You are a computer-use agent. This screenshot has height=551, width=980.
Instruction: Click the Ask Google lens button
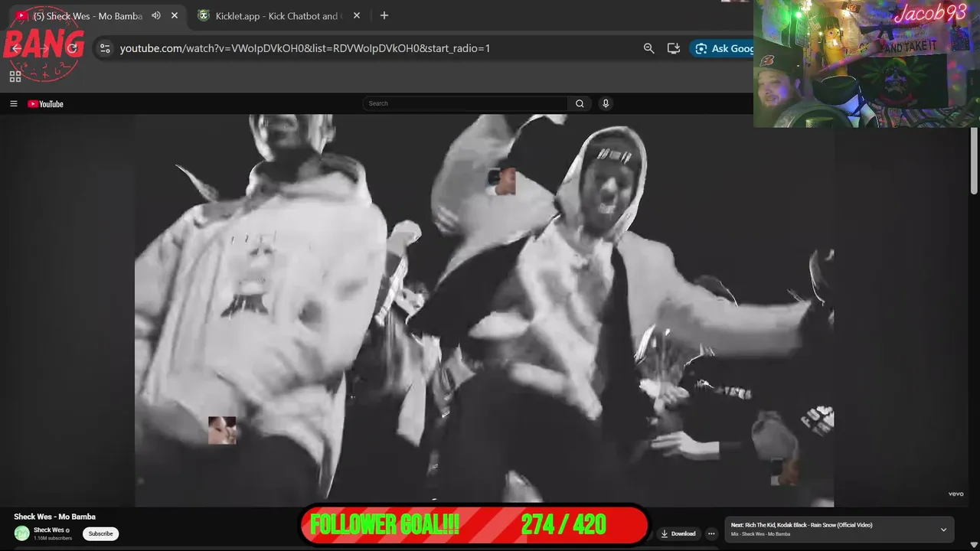724,48
